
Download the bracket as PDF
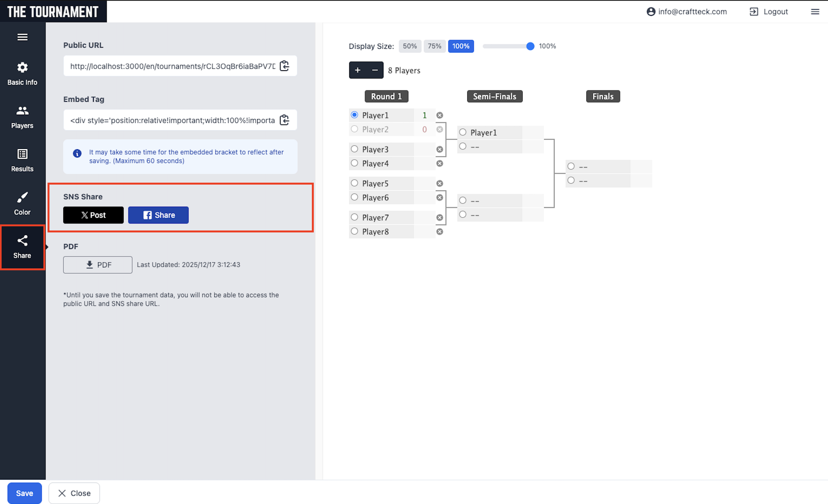[x=97, y=265]
